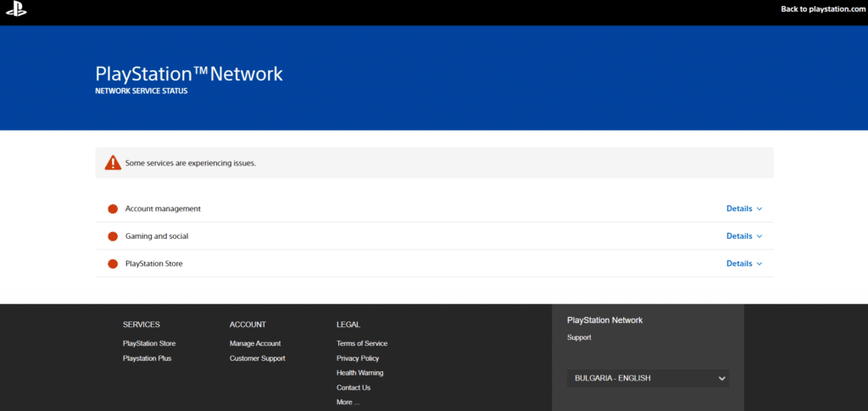
Task: Expand Details for PlayStation Store row
Action: point(744,264)
